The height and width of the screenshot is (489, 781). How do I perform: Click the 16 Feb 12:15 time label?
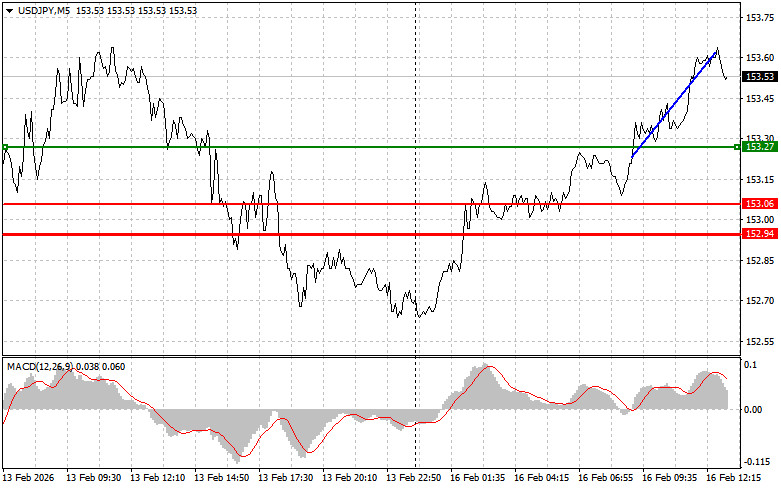pos(738,478)
